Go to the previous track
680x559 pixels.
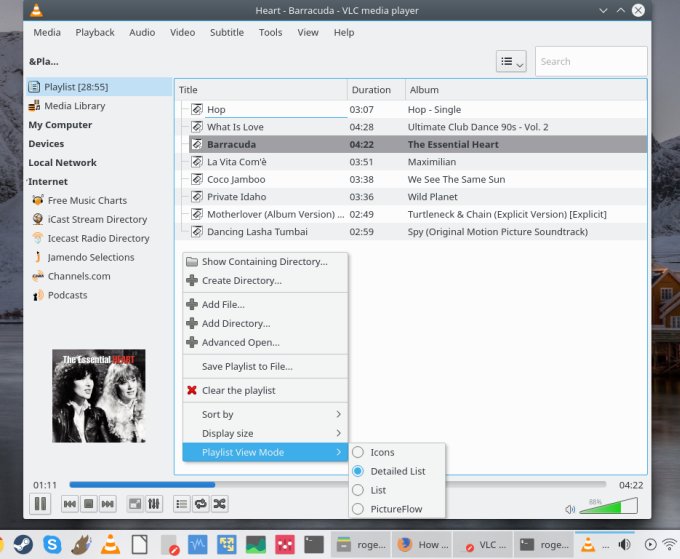(x=70, y=504)
